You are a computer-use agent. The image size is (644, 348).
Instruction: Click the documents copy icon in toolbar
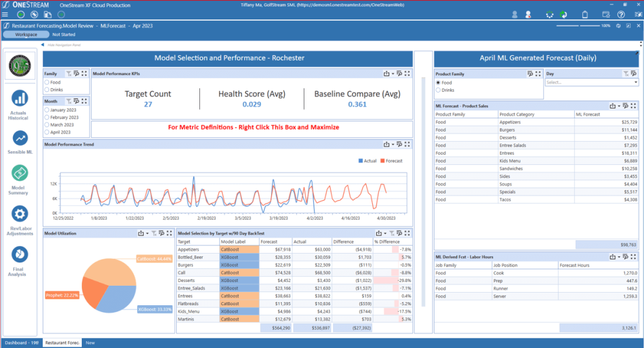(48, 15)
